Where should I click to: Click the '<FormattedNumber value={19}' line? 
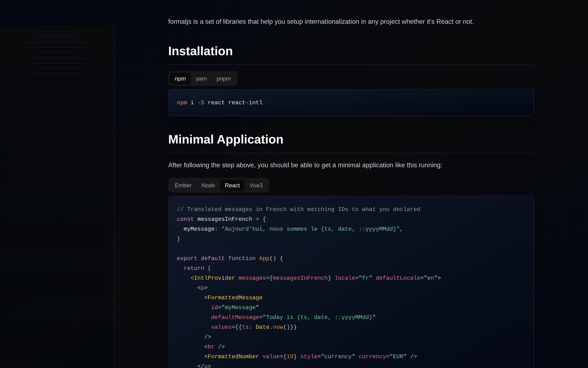tap(311, 357)
